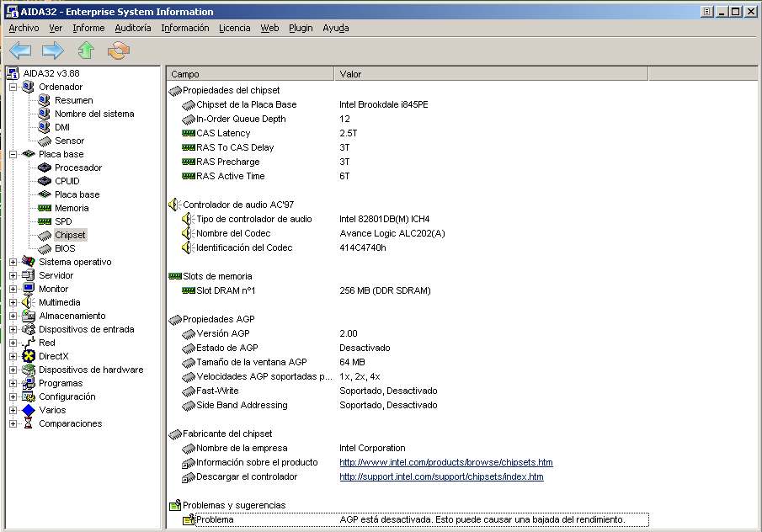The image size is (762, 532).
Task: Expand the Multimedia node
Action: 13,302
